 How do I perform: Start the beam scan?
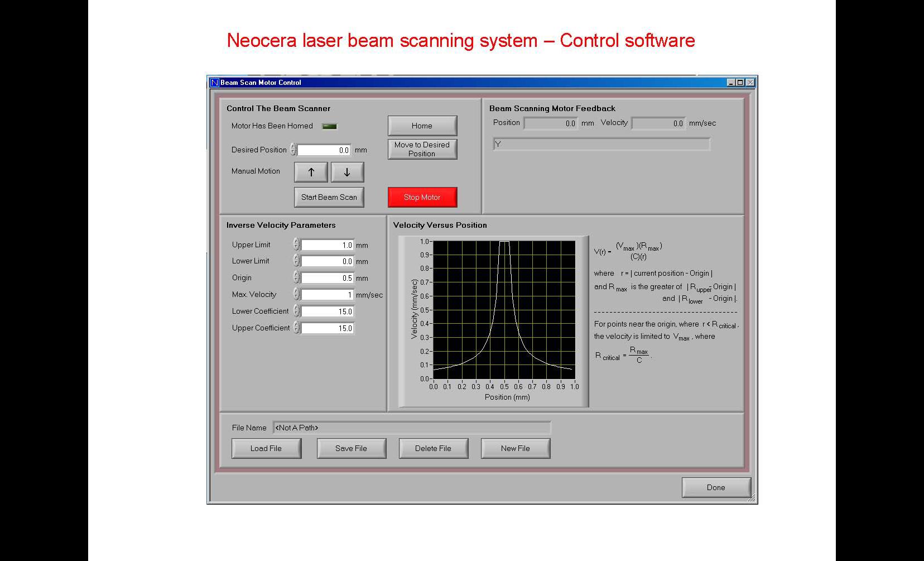pyautogui.click(x=329, y=197)
